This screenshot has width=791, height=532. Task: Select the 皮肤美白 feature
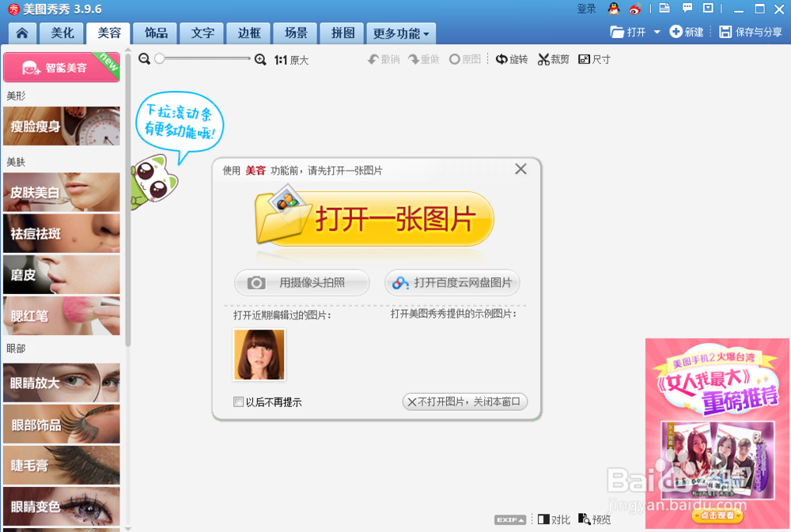(x=62, y=192)
